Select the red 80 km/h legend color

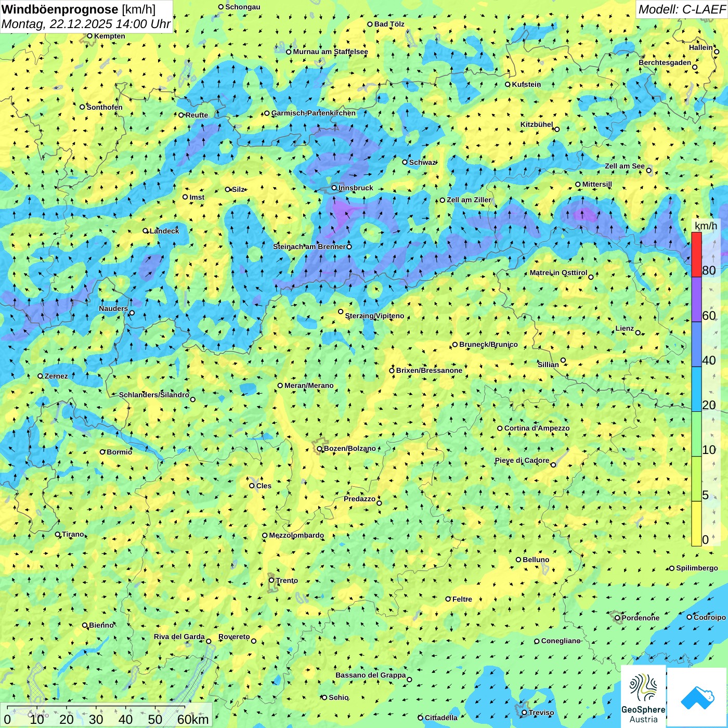tap(696, 255)
